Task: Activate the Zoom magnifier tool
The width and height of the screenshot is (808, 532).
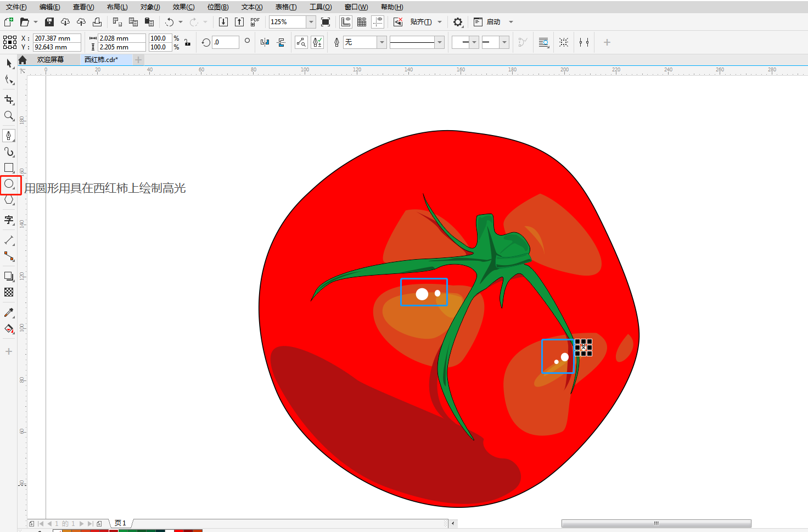Action: [9, 116]
